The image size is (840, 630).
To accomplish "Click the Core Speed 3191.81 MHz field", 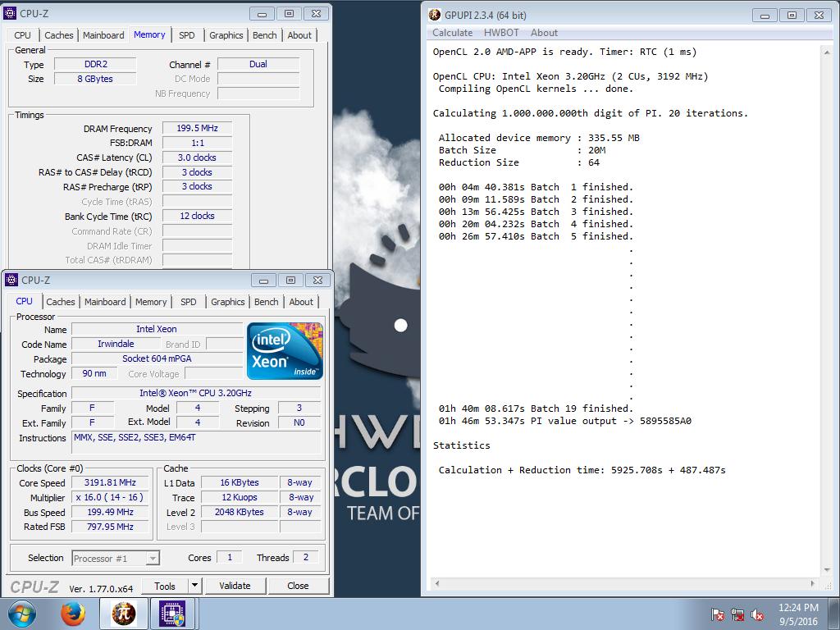I will 111,482.
